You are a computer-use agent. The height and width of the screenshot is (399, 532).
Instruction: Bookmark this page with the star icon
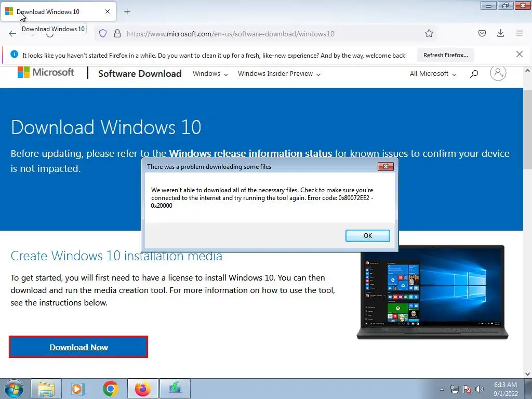pyautogui.click(x=429, y=33)
